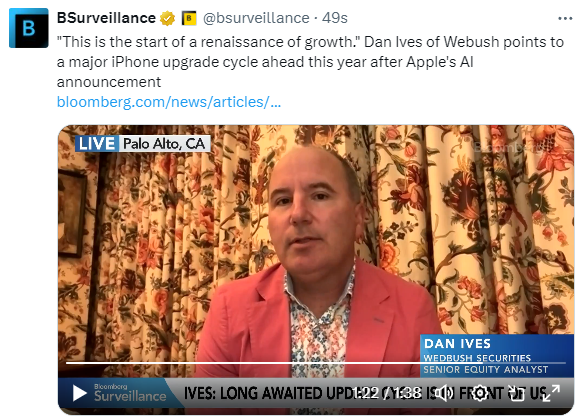Open the tweet by clicking its text
This screenshot has width=585, height=420.
coord(310,62)
